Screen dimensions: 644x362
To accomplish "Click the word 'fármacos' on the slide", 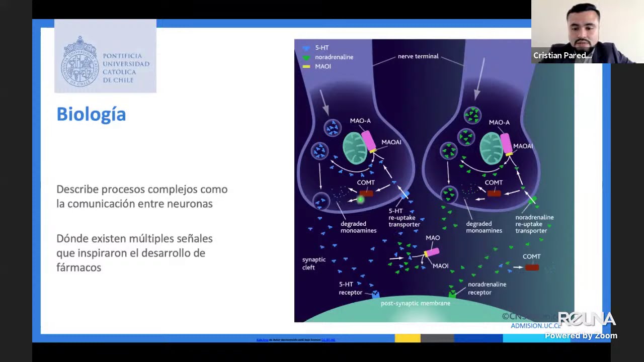I will coord(79,267).
